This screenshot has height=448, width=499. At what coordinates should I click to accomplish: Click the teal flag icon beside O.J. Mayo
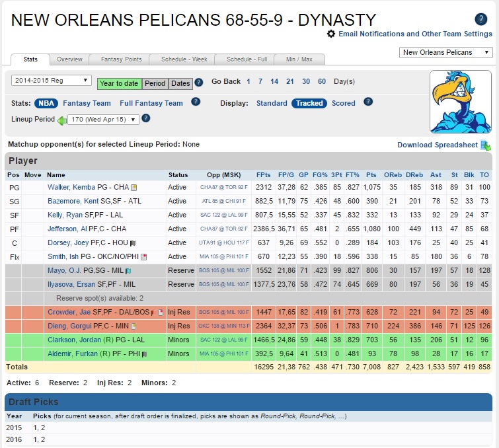click(128, 271)
